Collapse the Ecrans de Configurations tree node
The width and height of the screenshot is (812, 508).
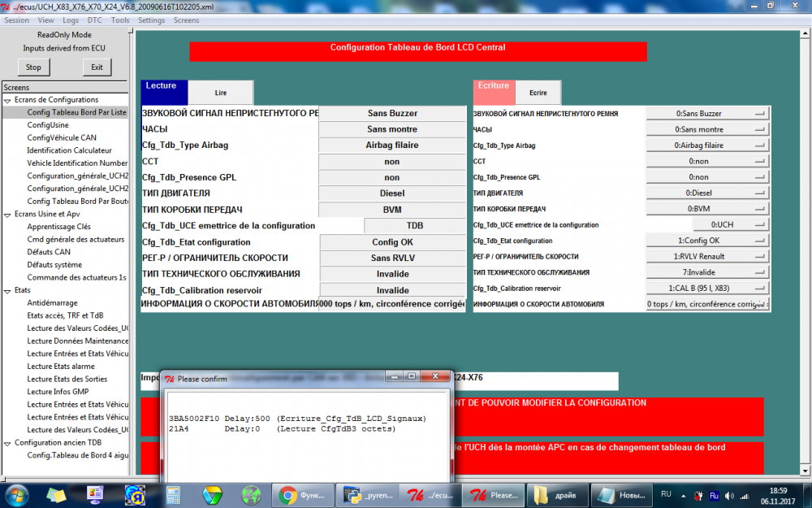coord(8,100)
